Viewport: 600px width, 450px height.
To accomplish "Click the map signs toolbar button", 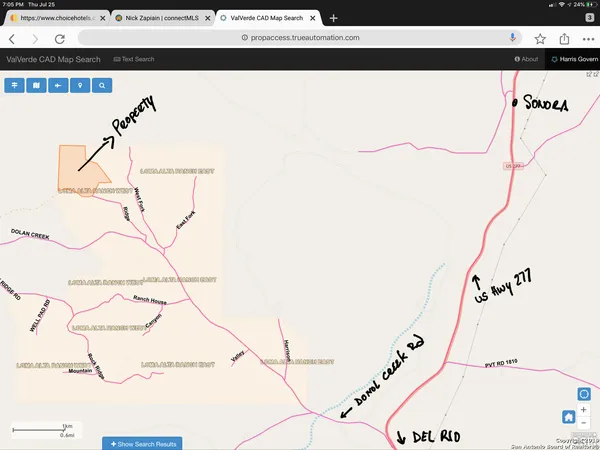I will click(15, 86).
